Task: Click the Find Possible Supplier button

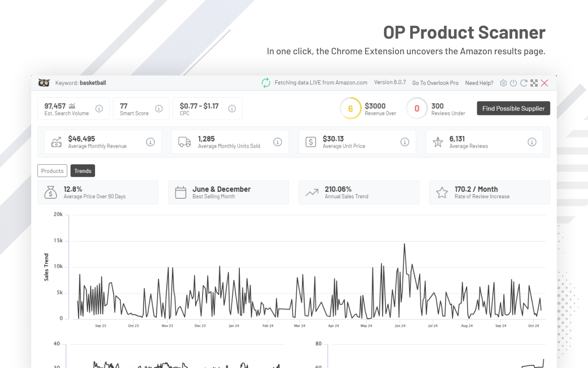Action: 513,108
